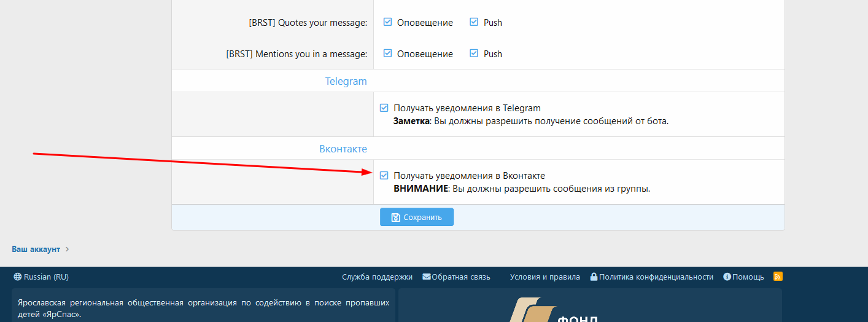868x322 pixels.
Task: Toggle Push for Quotes your message
Action: coord(474,22)
